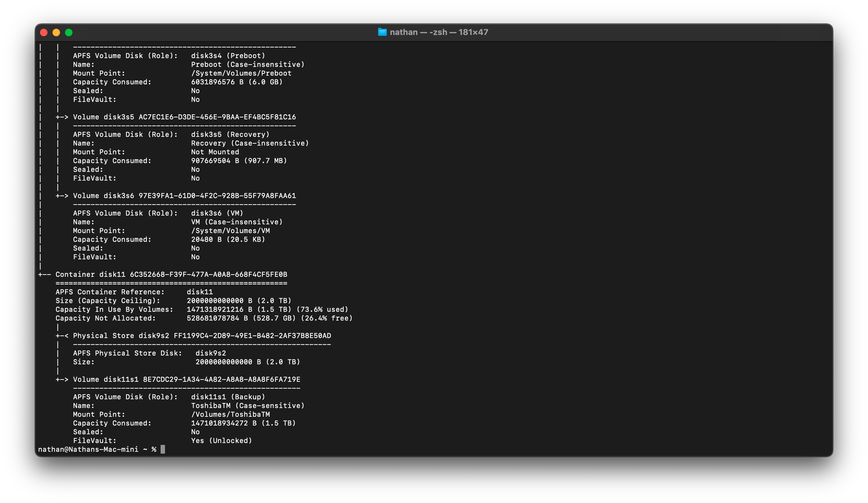Viewport: 868px width, 503px height.
Task: Click the path /System/Volumes/Preboot
Action: (241, 73)
